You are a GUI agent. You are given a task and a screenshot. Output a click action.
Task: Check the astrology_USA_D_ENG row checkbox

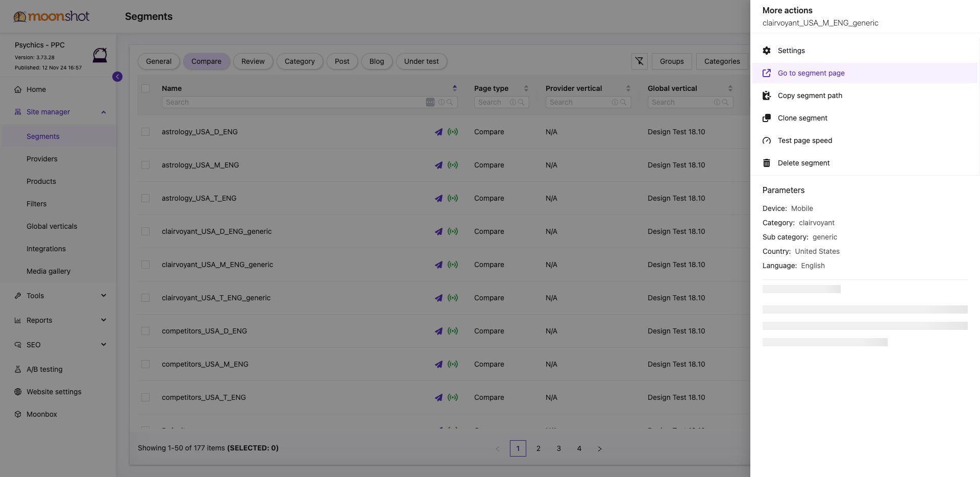coord(145,132)
